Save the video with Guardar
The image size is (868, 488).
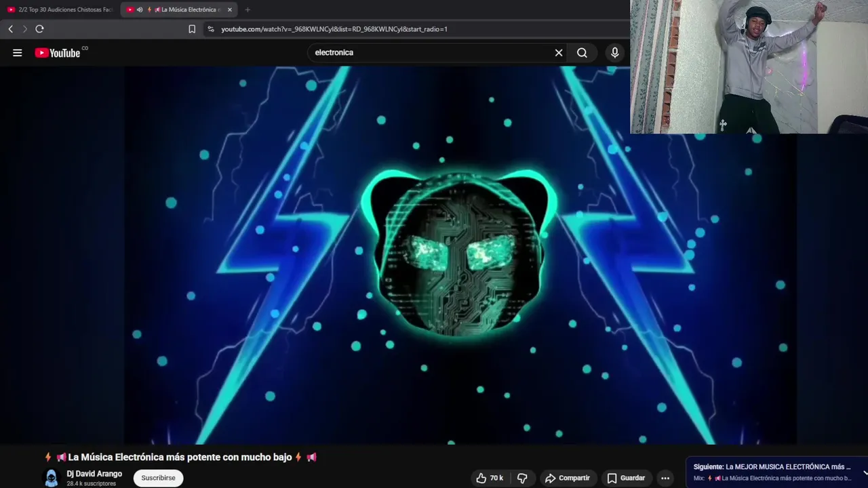626,478
